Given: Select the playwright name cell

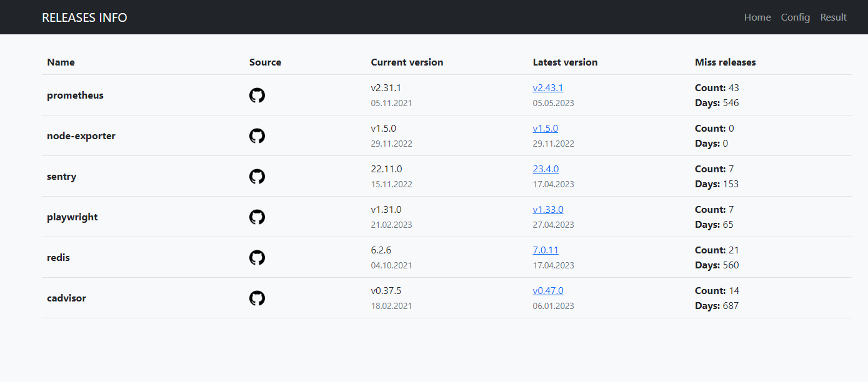Looking at the screenshot, I should point(72,217).
